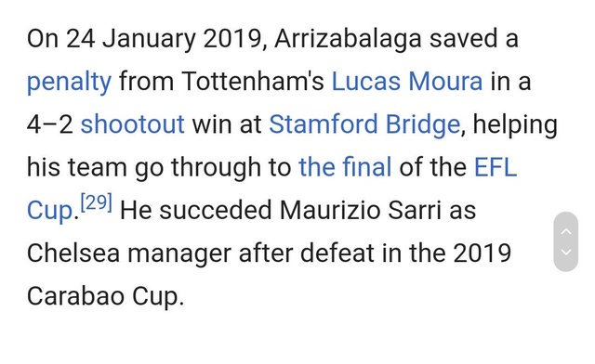Click the word Tottenham's
The image size is (595, 364).
(x=253, y=81)
